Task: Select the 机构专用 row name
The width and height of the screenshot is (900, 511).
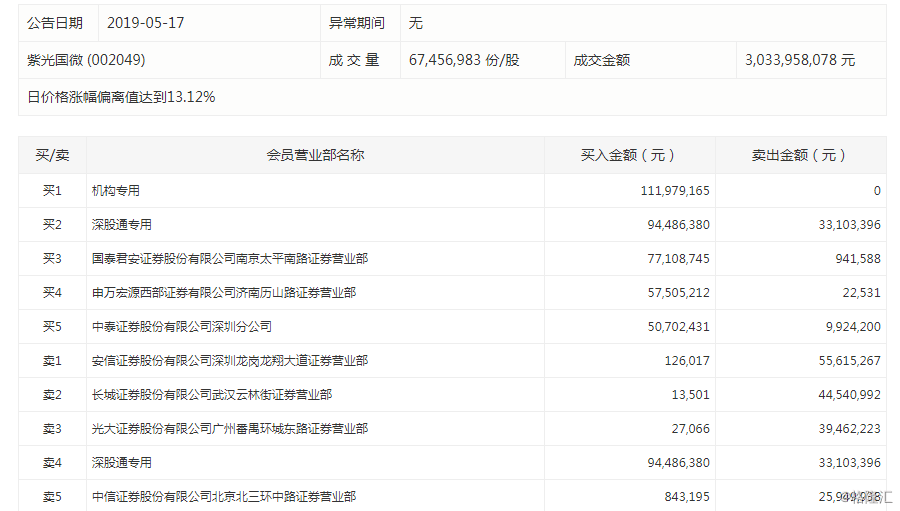Action: coord(115,191)
